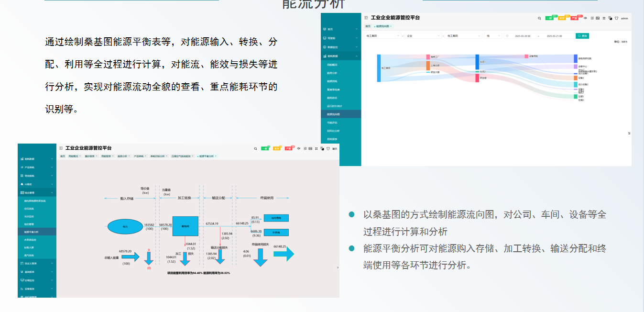Viewport: 644px width, 312px height.
Task: Open 能耗排名 in the sidebar
Action: point(332,98)
